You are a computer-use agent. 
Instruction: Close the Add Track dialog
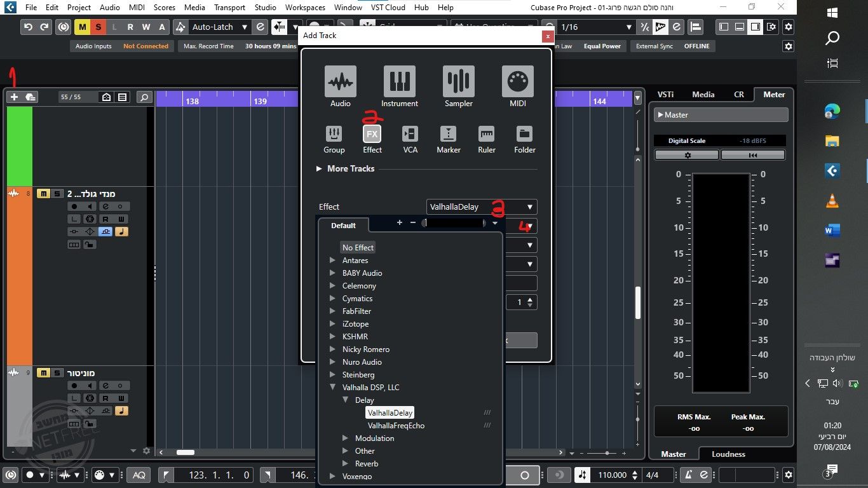[x=547, y=36]
